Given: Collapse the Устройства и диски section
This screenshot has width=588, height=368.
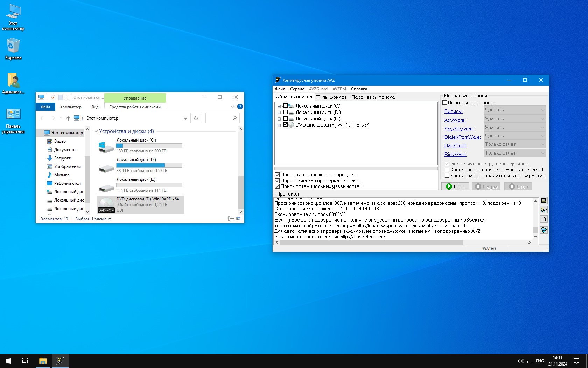Looking at the screenshot, I should pyautogui.click(x=96, y=131).
